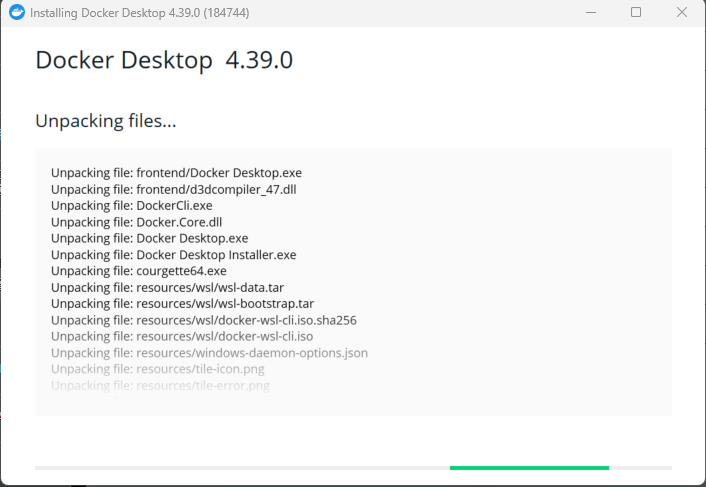Select the 'resources/tile-error.png' log line
Image resolution: width=706 pixels, height=487 pixels.
[x=160, y=385]
